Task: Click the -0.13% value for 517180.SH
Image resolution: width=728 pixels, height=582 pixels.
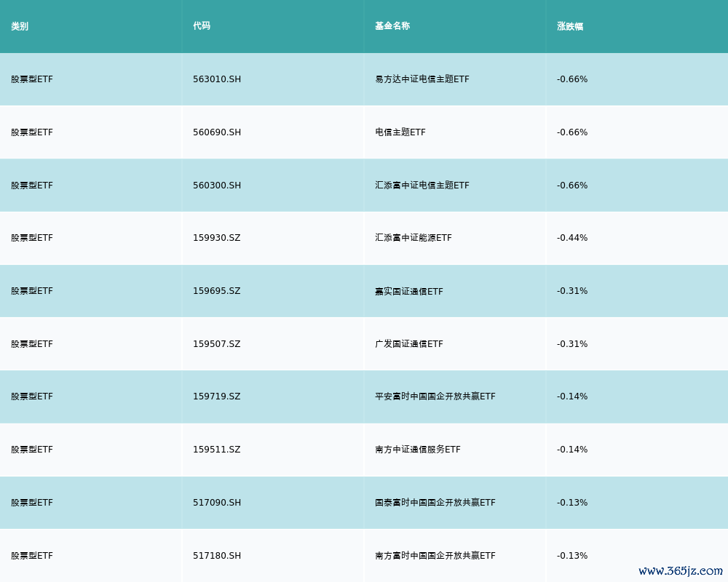Action: (x=572, y=556)
